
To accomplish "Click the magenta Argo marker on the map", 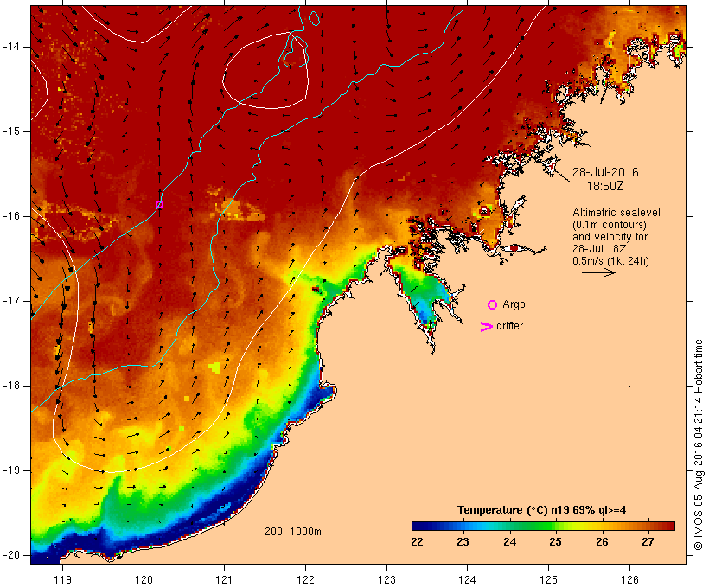I will (x=159, y=204).
